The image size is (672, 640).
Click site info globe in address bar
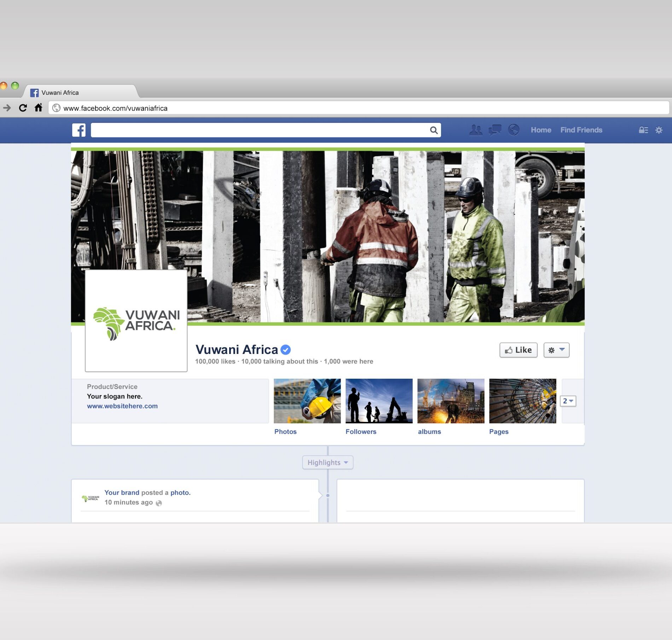tap(56, 108)
